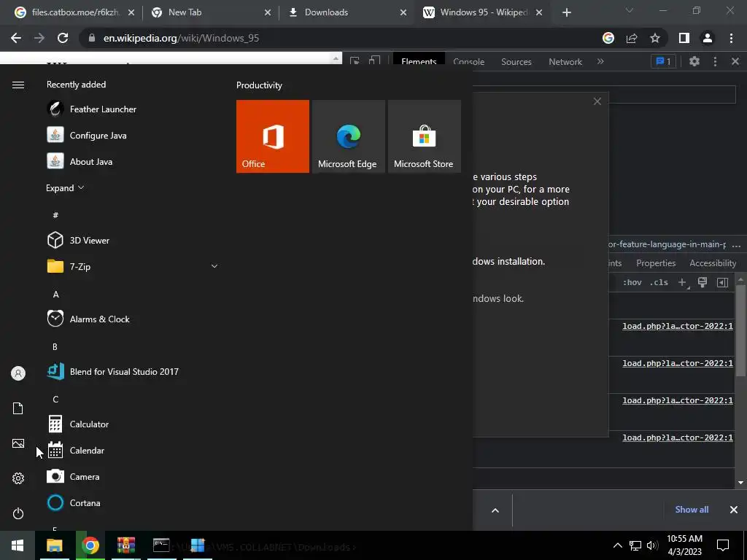The height and width of the screenshot is (560, 747).
Task: Show more DevTools tabs chevron
Action: pos(600,61)
